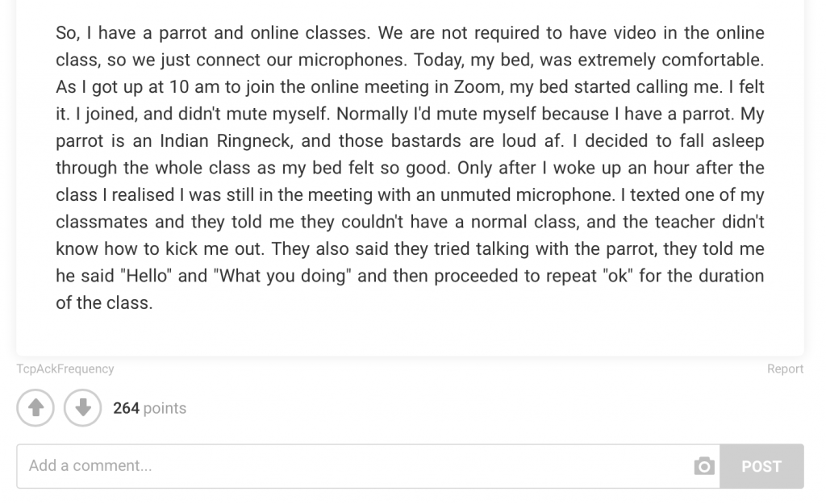This screenshot has width=826, height=504.
Task: Click the 264 points score
Action: 149,408
